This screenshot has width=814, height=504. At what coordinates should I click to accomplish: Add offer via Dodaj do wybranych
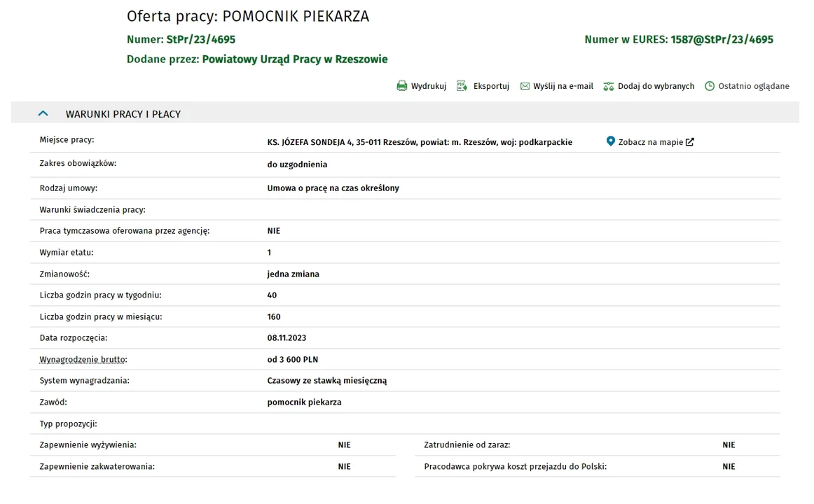coord(656,86)
